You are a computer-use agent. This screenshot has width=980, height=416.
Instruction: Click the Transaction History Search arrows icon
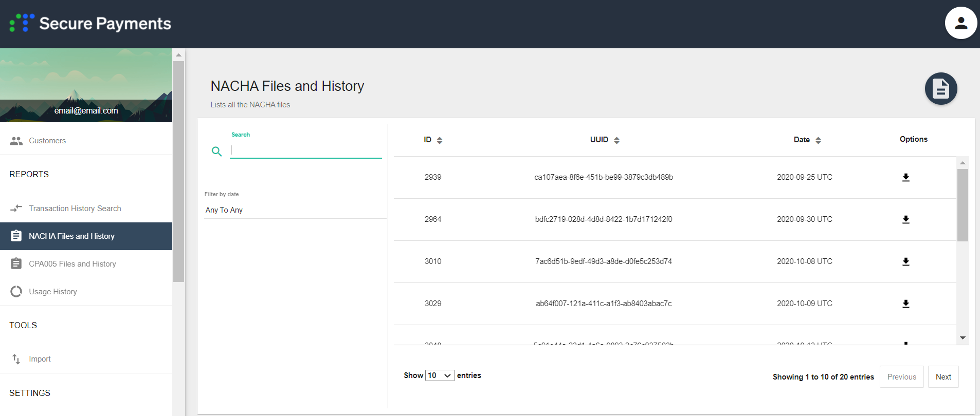click(x=16, y=208)
